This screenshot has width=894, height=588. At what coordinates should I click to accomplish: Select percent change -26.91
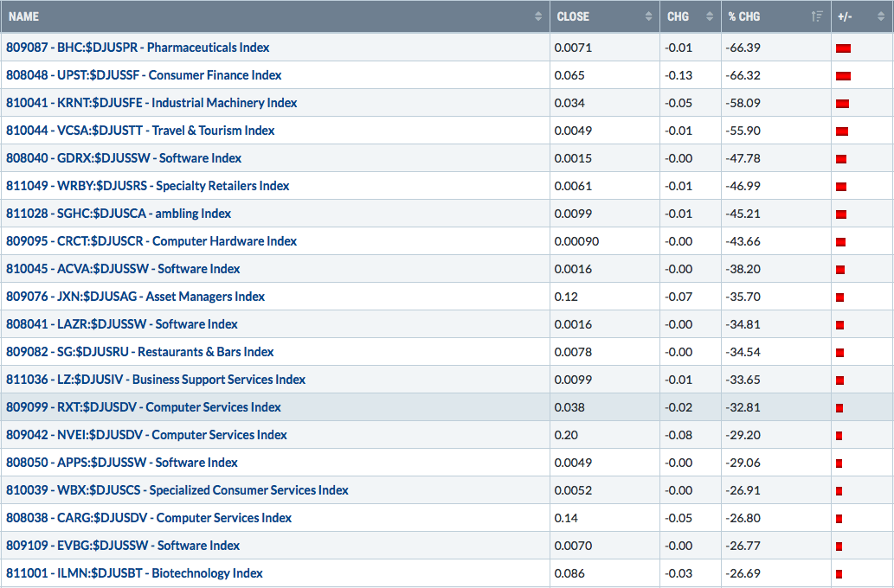(743, 490)
